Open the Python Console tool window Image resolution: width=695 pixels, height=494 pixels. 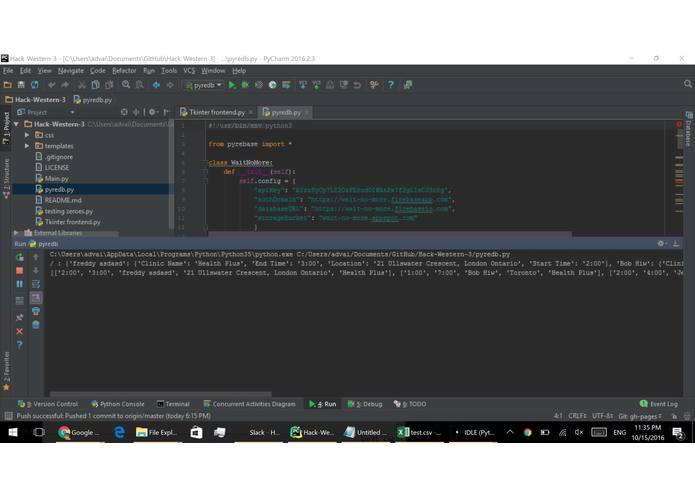[x=118, y=404]
